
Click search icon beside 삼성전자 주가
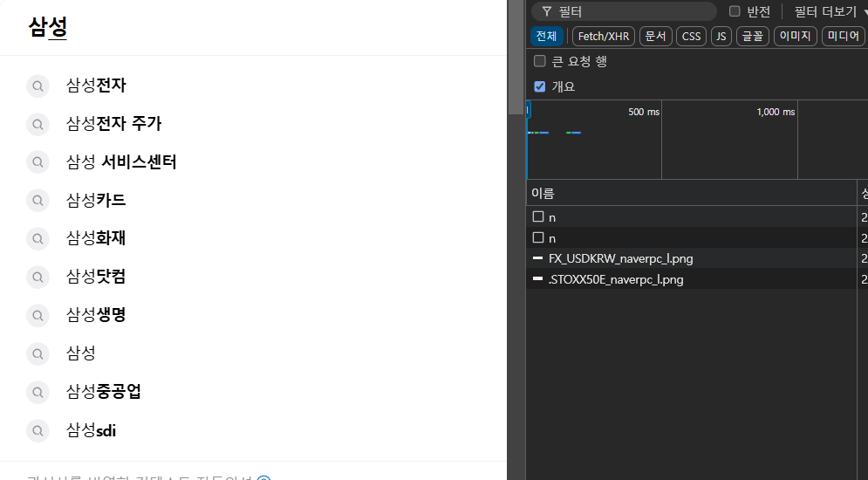pos(38,124)
